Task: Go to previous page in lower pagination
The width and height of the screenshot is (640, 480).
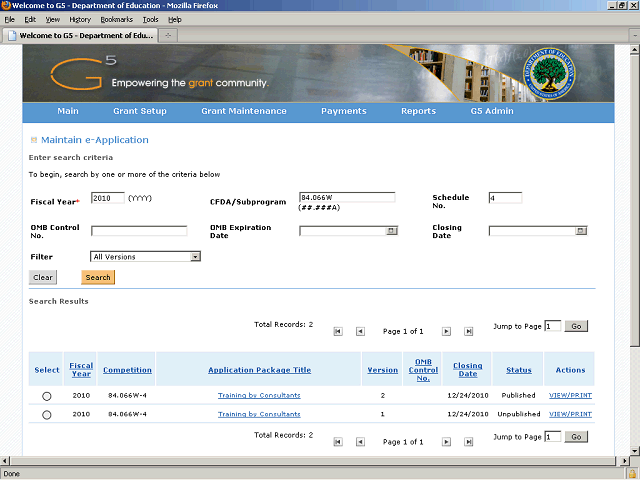Action: point(360,442)
